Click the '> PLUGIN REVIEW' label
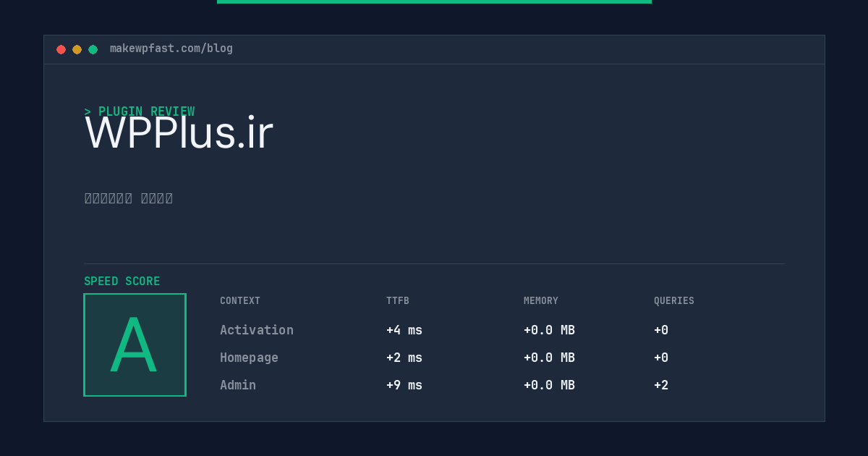 pos(140,111)
